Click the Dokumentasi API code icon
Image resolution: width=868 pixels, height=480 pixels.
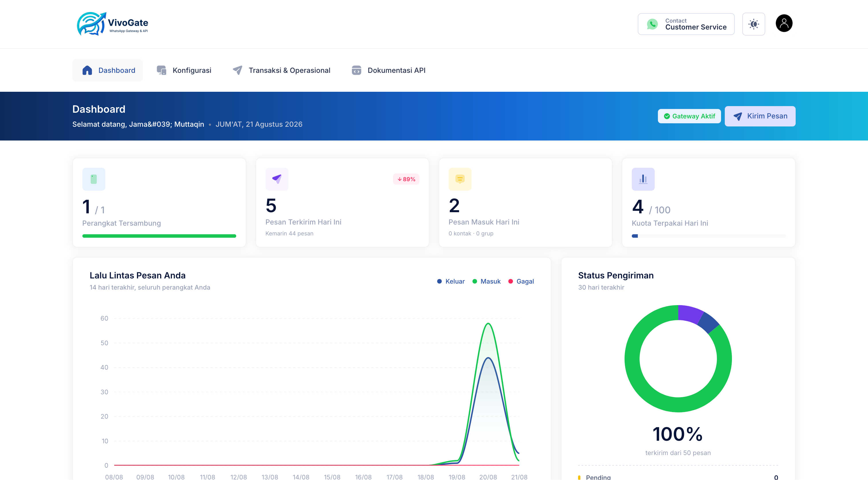tap(356, 70)
